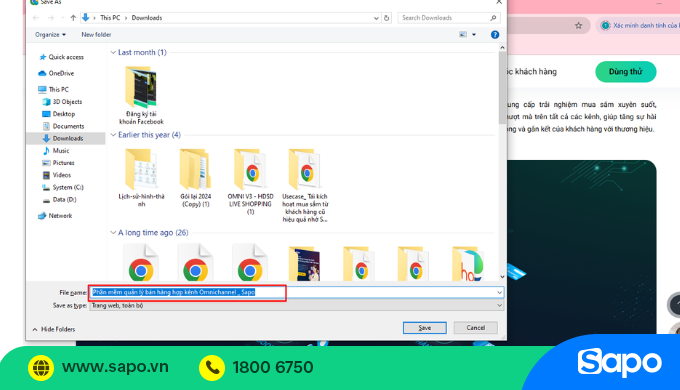This screenshot has height=390, width=680.
Task: Open Documents in sidebar
Action: pyautogui.click(x=63, y=126)
